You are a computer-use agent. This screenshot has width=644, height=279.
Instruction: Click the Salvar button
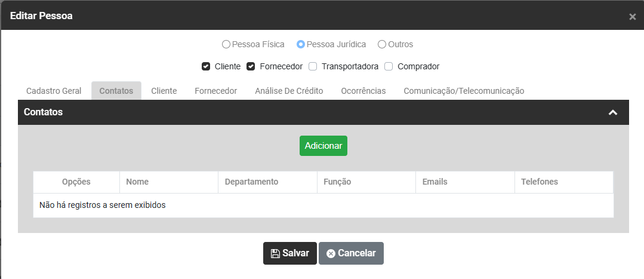pyautogui.click(x=290, y=253)
